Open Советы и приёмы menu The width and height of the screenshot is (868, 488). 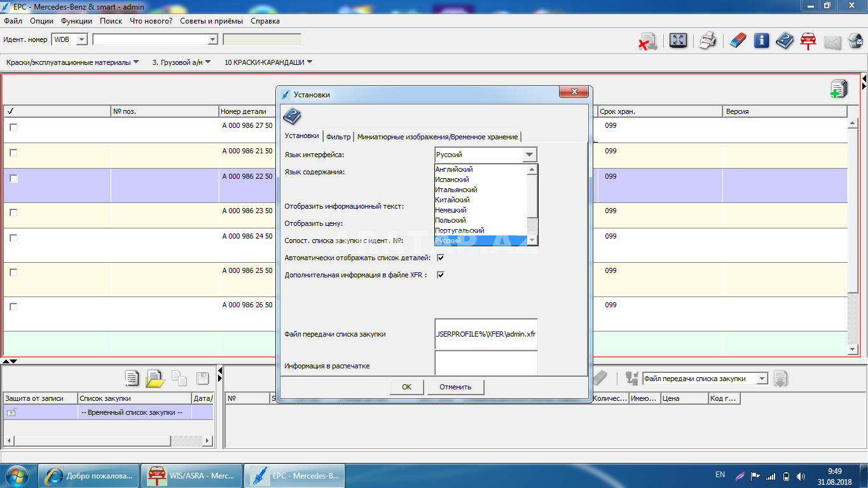click(x=211, y=21)
